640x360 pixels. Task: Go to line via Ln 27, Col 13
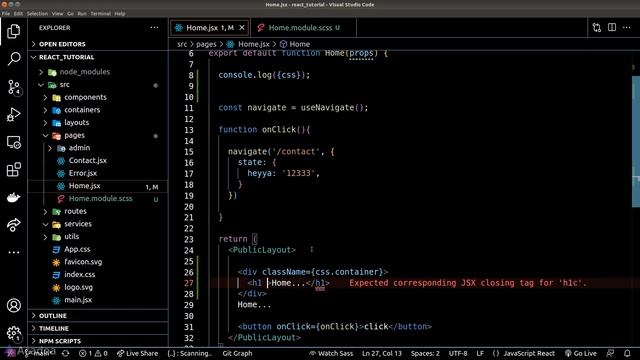(x=382, y=353)
